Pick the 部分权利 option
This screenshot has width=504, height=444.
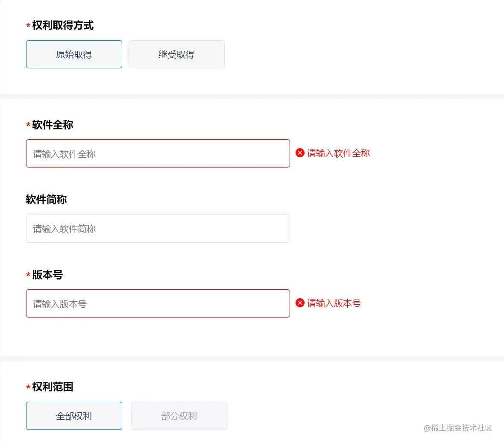coord(179,416)
